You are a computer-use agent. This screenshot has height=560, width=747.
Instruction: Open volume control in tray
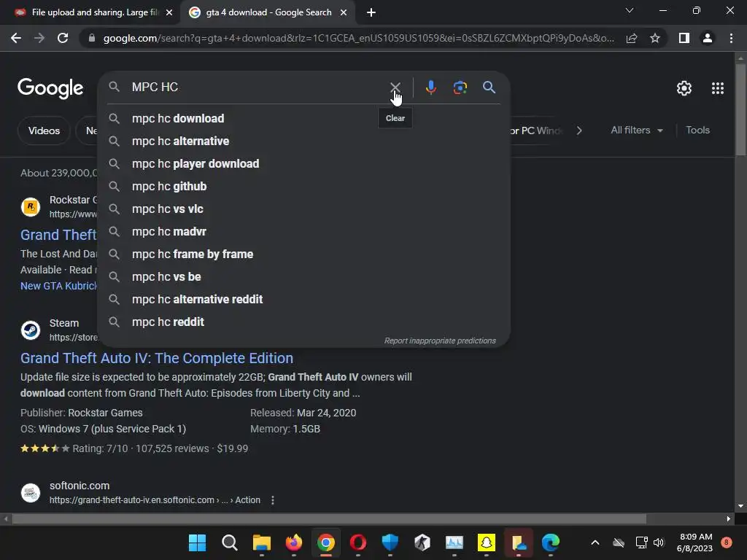[x=659, y=542]
